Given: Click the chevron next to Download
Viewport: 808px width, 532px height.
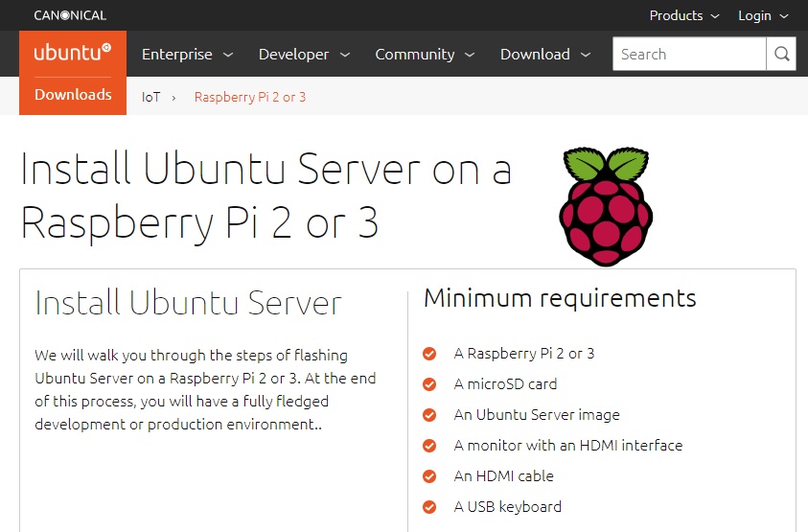Looking at the screenshot, I should [x=586, y=55].
